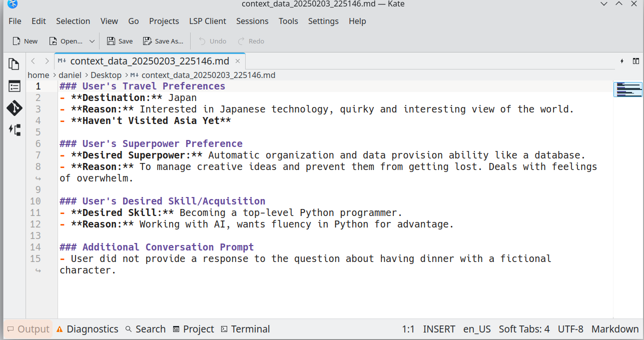Click the Save As toolbar button
The height and width of the screenshot is (340, 644).
click(x=163, y=41)
